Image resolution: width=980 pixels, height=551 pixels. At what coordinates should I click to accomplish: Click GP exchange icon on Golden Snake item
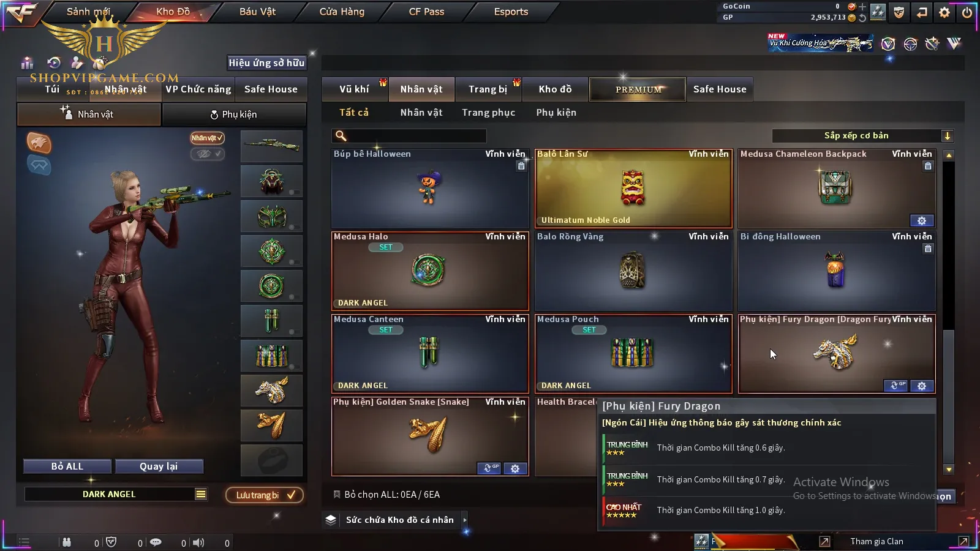pos(489,468)
